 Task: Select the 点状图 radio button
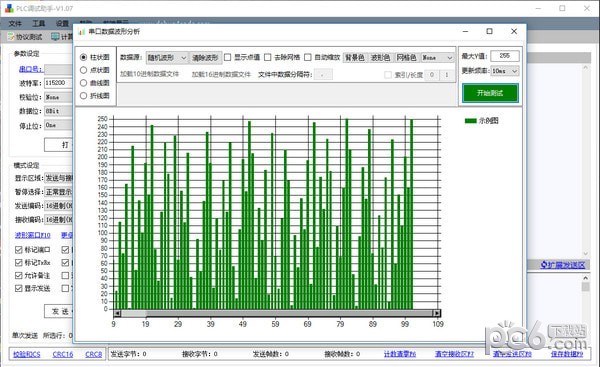coord(83,70)
